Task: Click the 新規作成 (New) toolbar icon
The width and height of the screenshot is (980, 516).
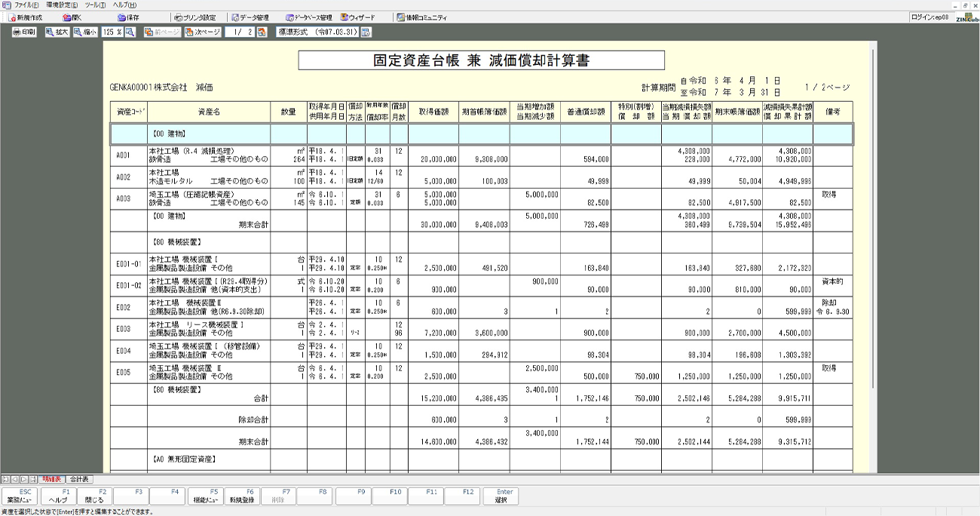Action: tap(25, 17)
